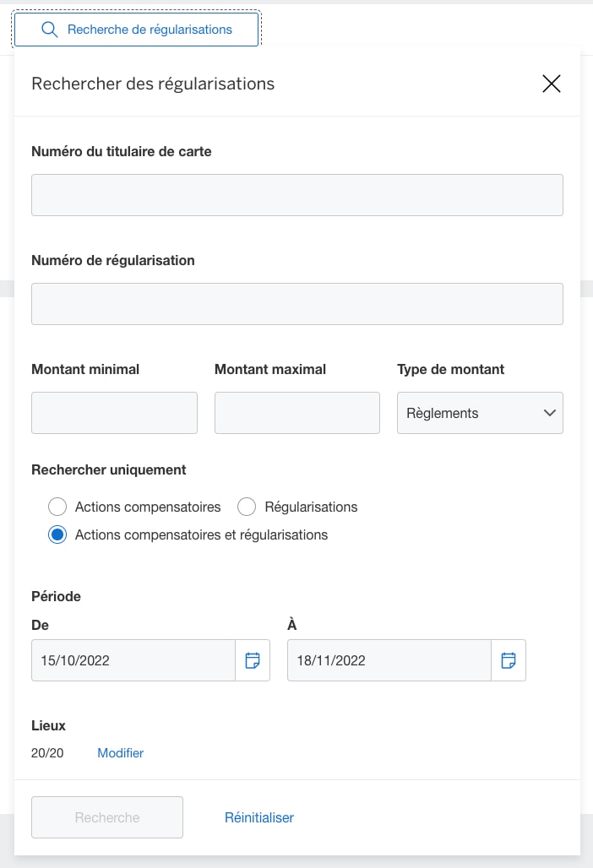
Task: Select the end date field showing 18/11/2022
Action: point(389,660)
